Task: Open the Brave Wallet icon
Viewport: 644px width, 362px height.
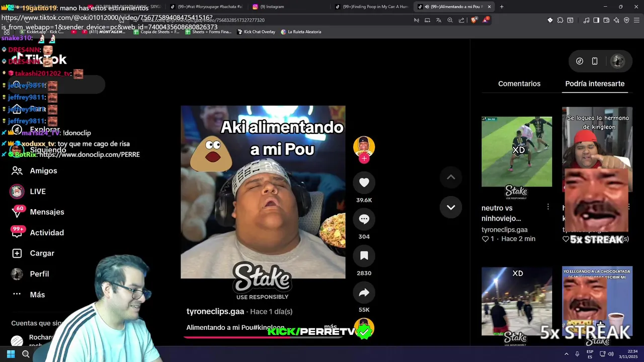Action: pos(606,20)
